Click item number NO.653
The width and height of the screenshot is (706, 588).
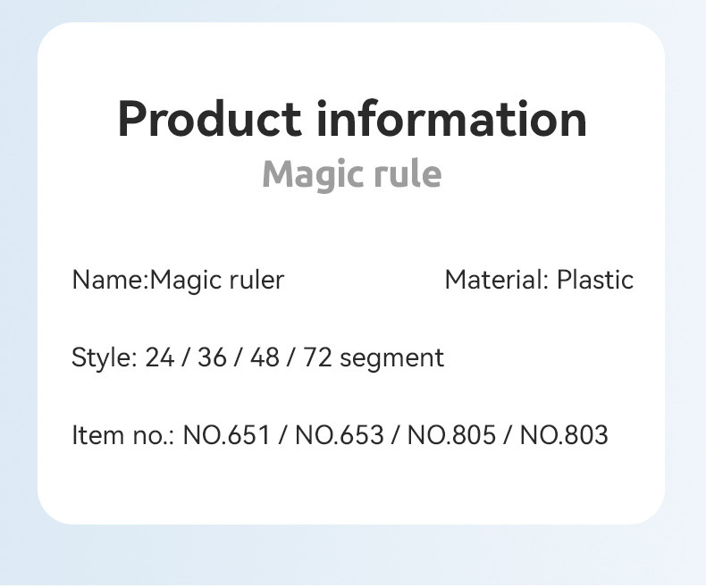click(340, 436)
